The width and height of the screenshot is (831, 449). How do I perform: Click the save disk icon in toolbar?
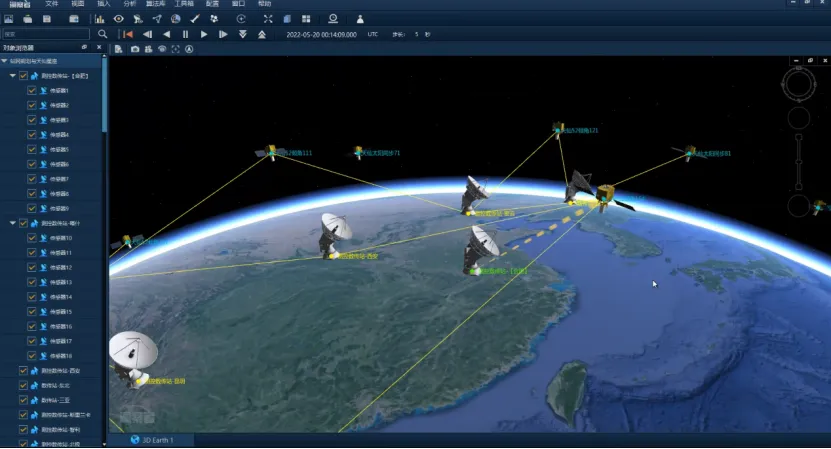click(x=45, y=19)
